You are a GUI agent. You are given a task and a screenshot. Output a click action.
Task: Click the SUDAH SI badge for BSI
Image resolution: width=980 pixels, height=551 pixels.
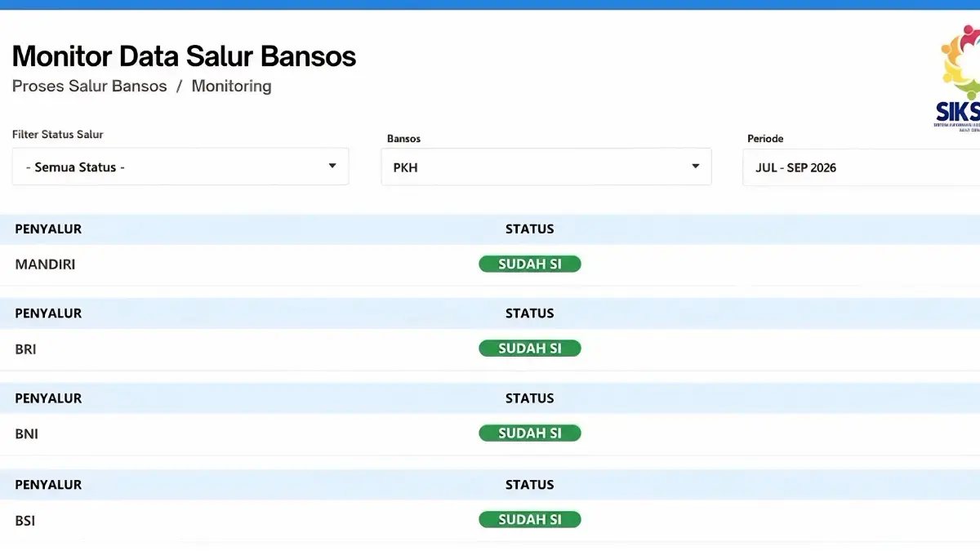[530, 519]
